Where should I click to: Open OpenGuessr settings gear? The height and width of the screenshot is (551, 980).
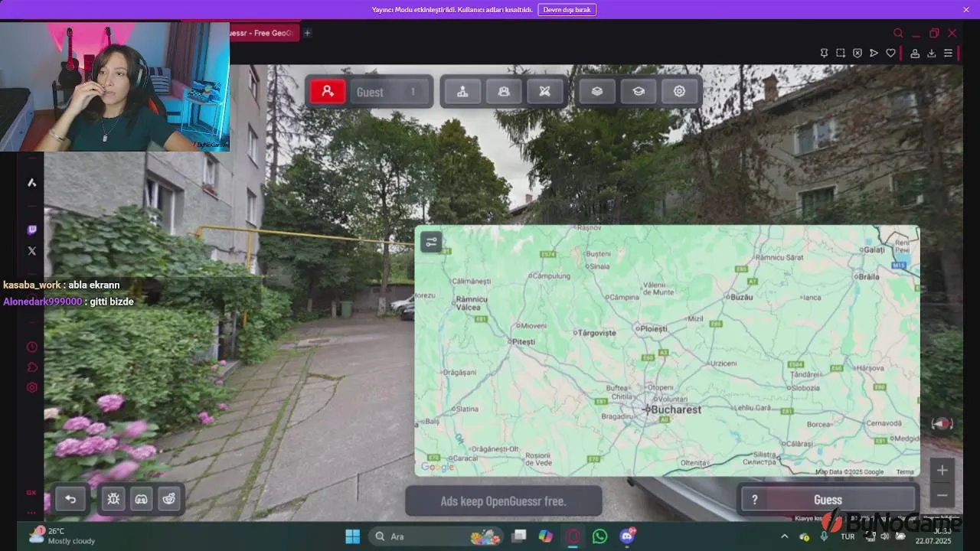680,92
